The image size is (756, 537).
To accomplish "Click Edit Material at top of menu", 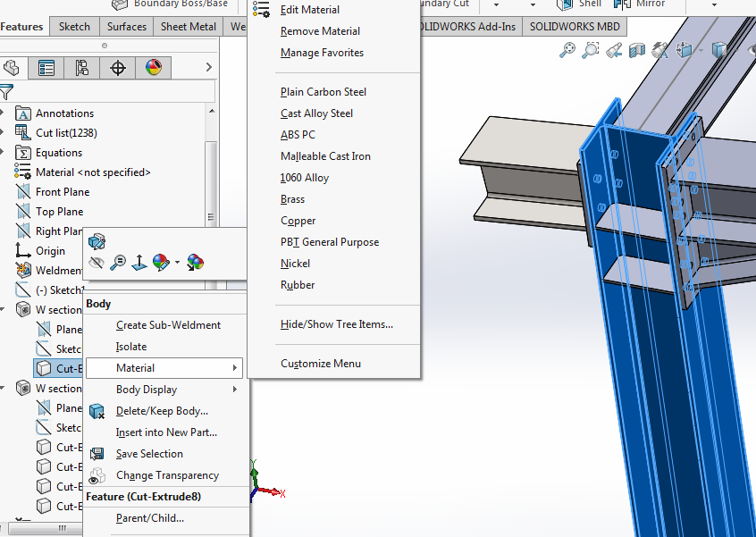I will [310, 9].
